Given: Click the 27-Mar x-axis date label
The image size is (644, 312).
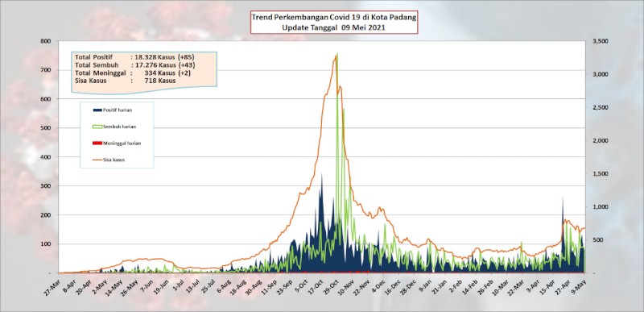Looking at the screenshot, I should 52,283.
